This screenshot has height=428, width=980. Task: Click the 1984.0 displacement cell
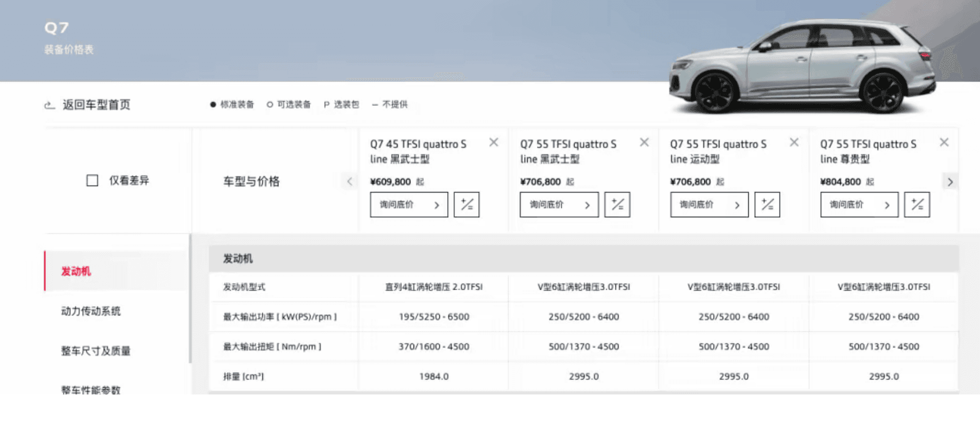[434, 377]
